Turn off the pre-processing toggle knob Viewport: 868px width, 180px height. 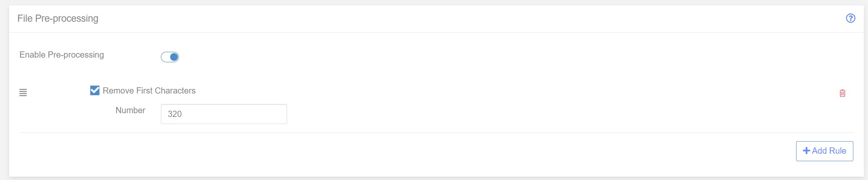[x=174, y=57]
